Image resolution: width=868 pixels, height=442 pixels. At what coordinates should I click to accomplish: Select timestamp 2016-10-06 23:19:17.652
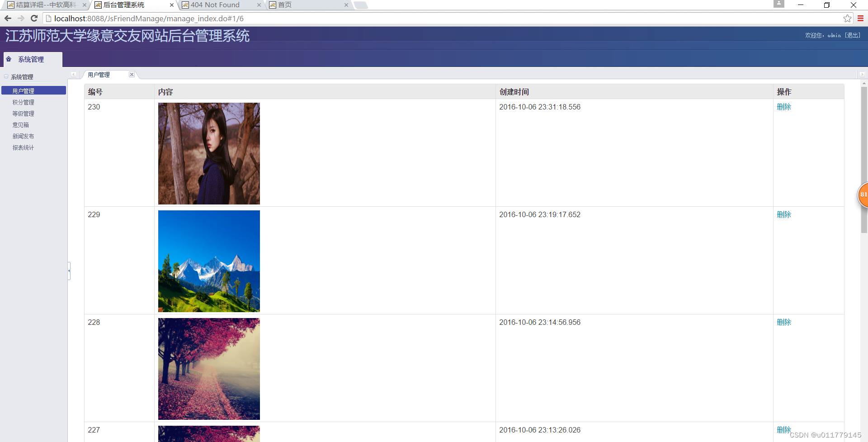[540, 214]
